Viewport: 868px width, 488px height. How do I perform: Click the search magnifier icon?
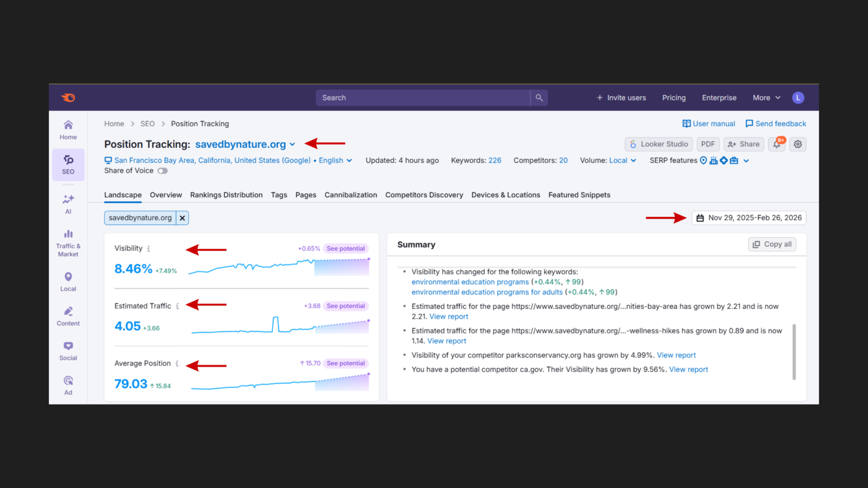tap(539, 98)
